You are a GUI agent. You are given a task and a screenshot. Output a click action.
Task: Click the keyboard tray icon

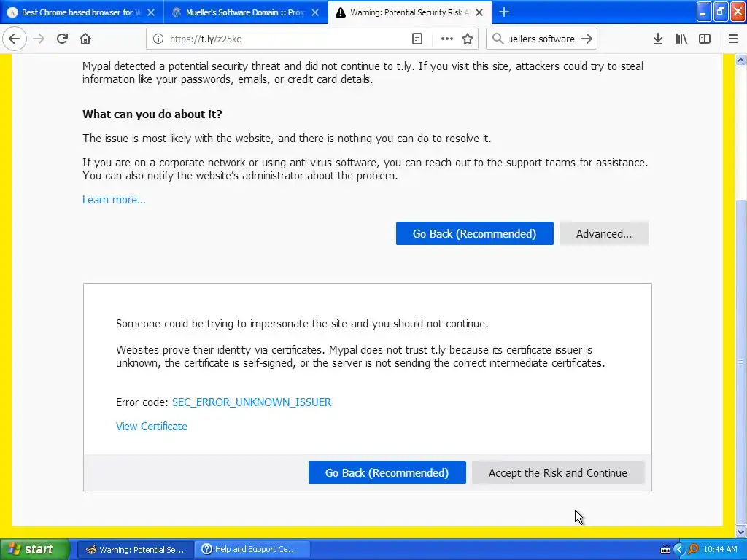tap(665, 550)
